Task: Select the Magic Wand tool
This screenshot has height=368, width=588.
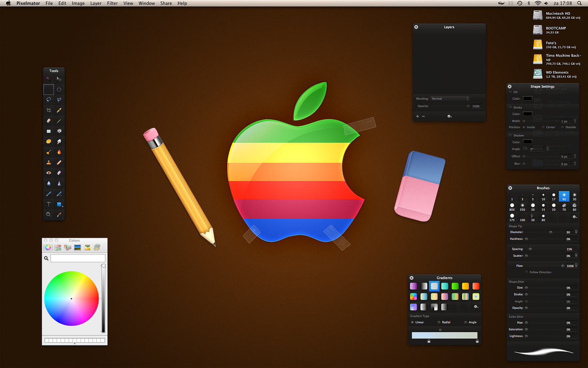Action: [49, 79]
